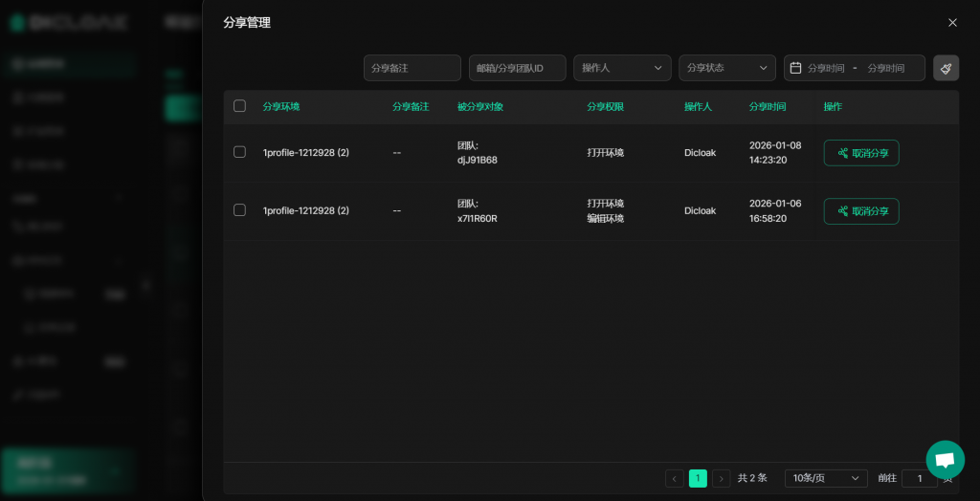Cancel sharing for the 2026-01-06 entry
The width and height of the screenshot is (980, 501).
pyautogui.click(x=860, y=211)
